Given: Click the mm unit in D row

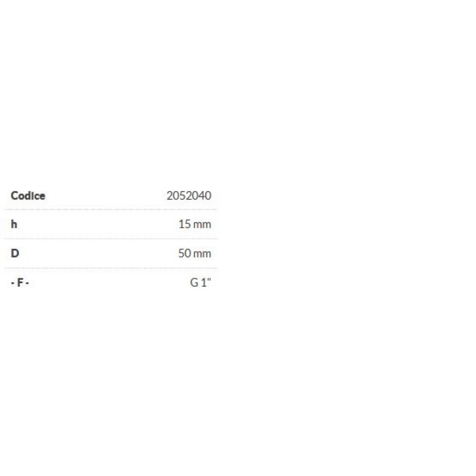Looking at the screenshot, I should pos(202,253).
